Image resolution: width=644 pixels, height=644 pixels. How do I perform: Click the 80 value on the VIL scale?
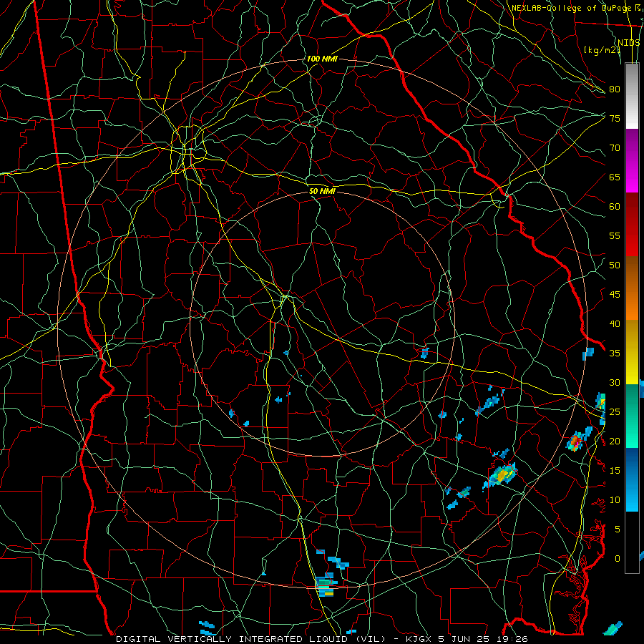615,89
